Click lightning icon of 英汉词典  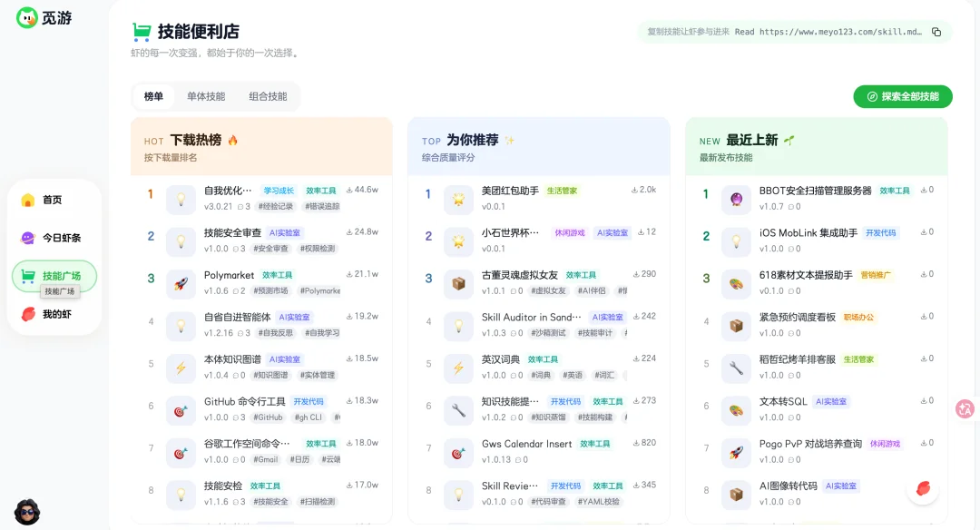(x=459, y=368)
